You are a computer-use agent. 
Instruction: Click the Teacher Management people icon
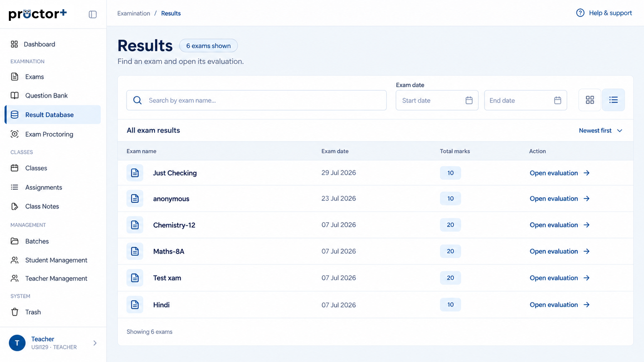point(15,278)
